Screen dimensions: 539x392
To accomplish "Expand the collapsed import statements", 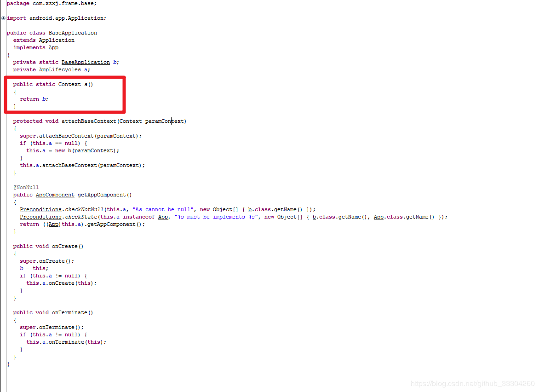I will (x=3, y=18).
